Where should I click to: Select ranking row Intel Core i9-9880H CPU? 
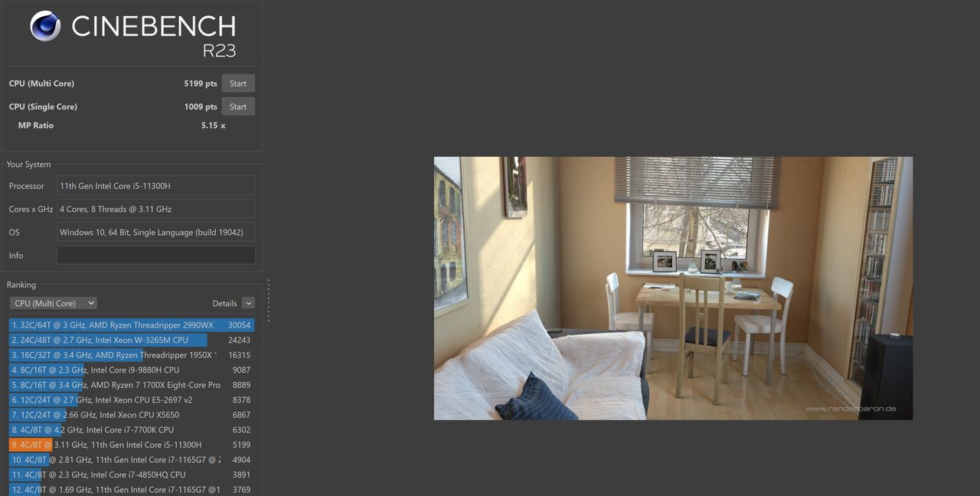132,370
